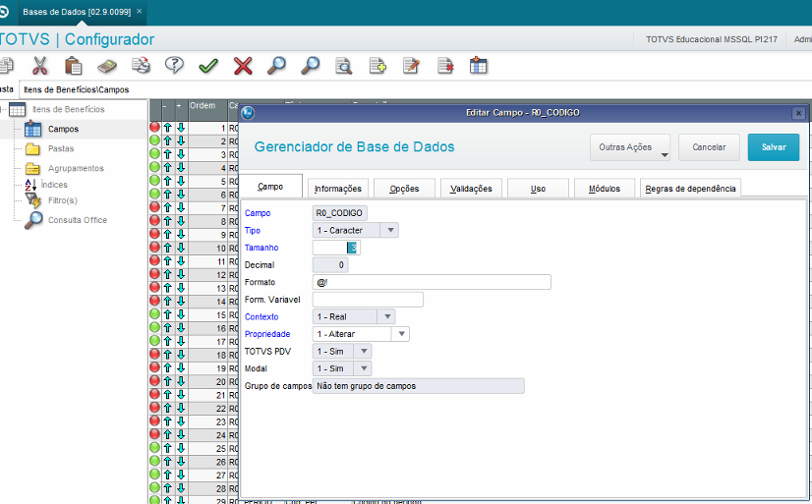Expand the Outras Ações dropdown button

coord(630,147)
